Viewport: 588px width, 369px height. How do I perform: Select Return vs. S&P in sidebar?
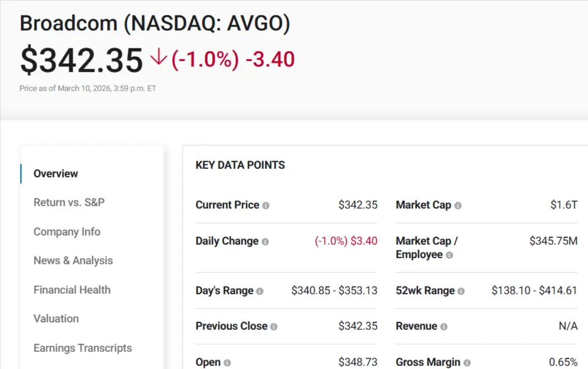point(68,203)
